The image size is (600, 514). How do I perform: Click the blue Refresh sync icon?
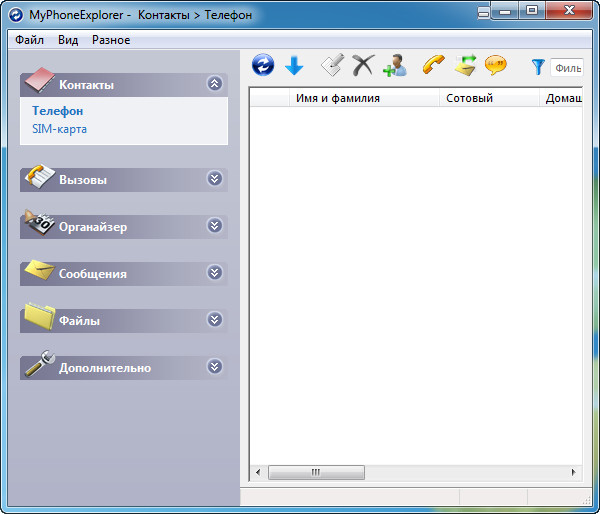[x=263, y=66]
